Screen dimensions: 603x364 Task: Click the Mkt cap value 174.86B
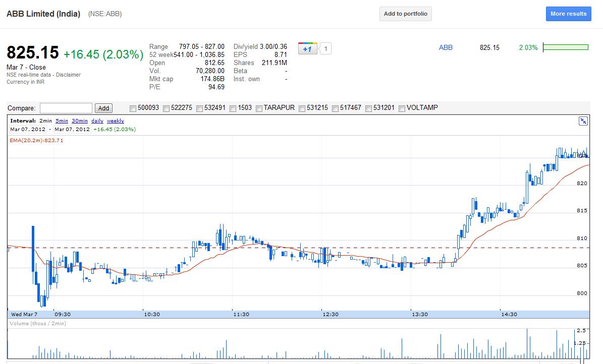[212, 79]
